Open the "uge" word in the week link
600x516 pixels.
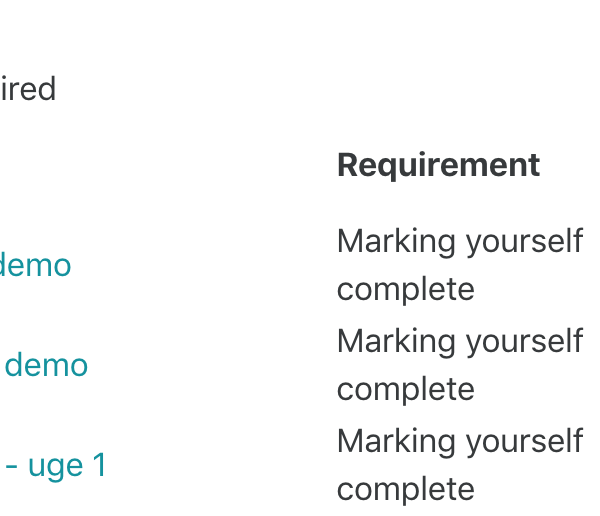(x=55, y=466)
